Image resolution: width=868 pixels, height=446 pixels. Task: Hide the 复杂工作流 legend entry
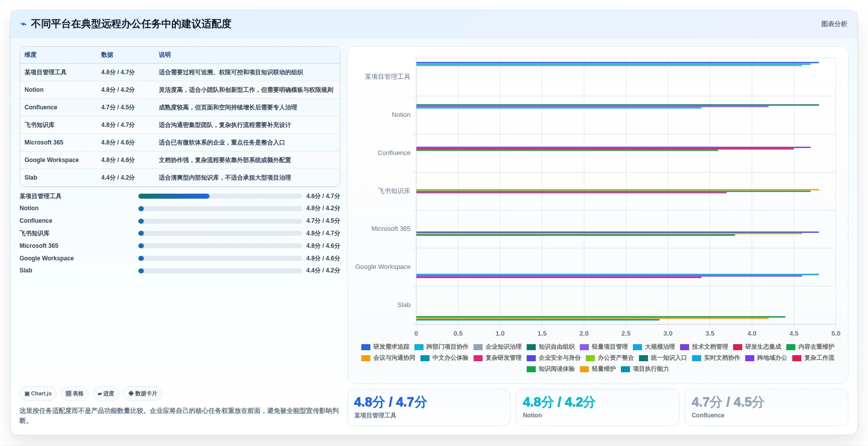tap(813, 358)
